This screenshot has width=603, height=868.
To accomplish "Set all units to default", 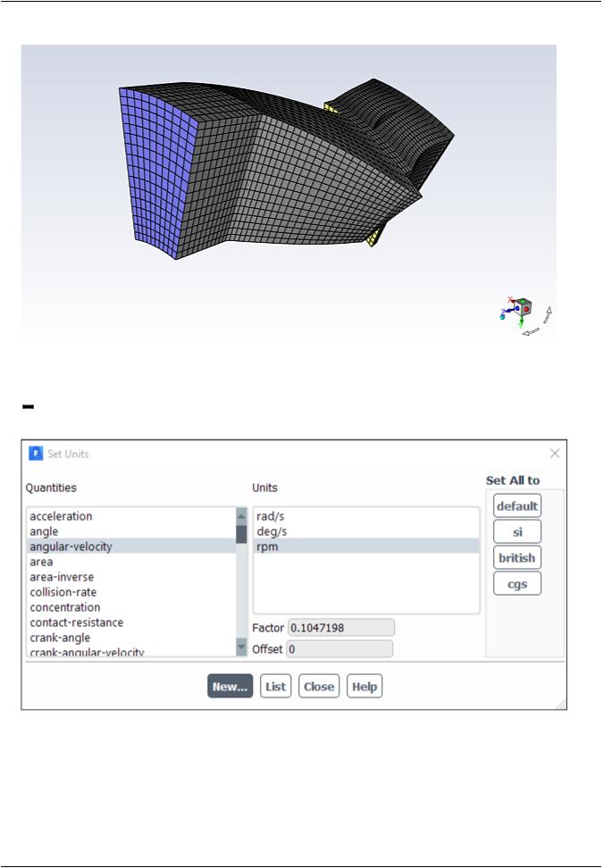I will 517,506.
